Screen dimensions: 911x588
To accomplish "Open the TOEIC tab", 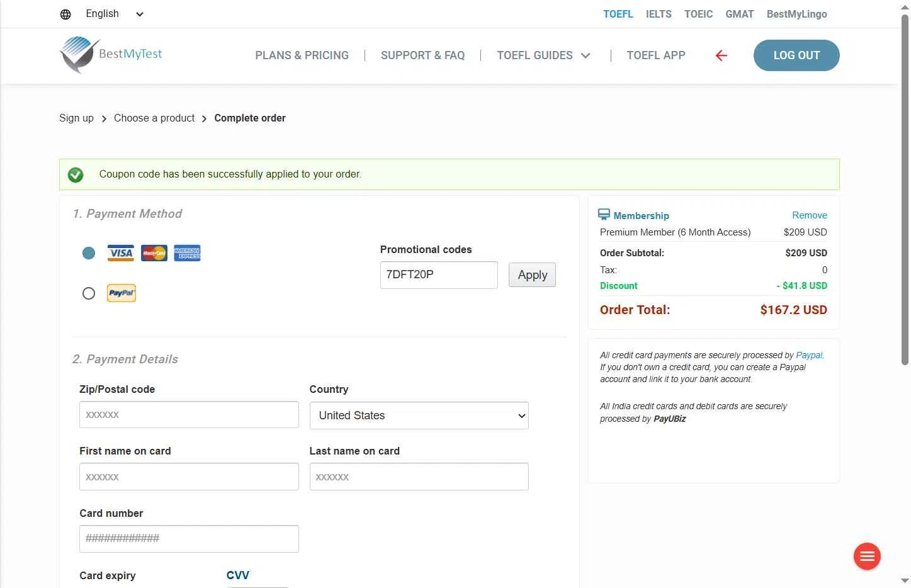I will point(698,14).
